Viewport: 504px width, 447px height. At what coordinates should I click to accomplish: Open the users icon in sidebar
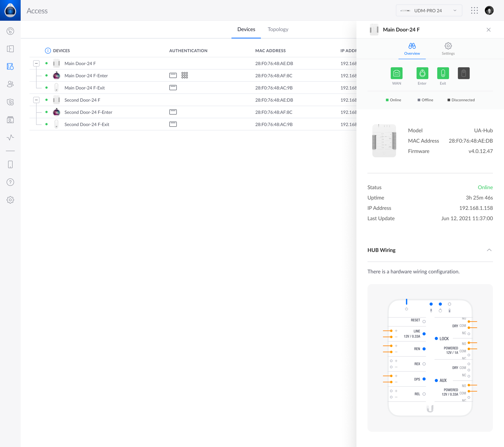point(10,84)
